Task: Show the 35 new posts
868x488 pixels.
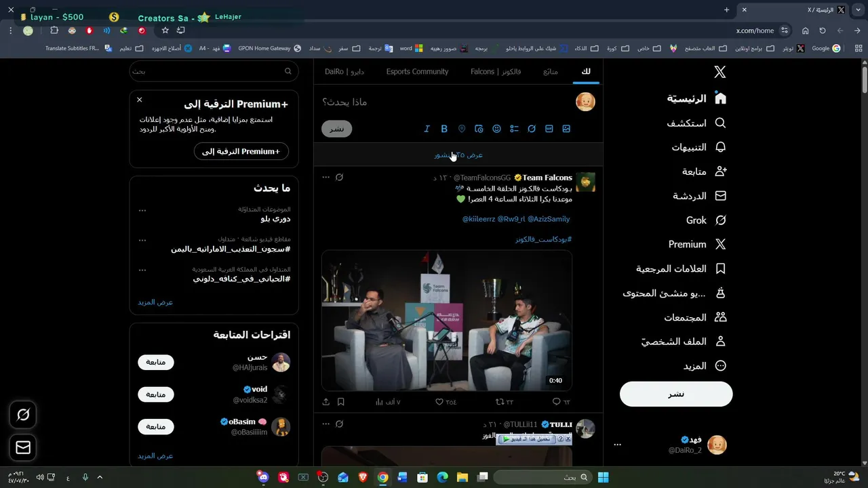Action: tap(458, 155)
